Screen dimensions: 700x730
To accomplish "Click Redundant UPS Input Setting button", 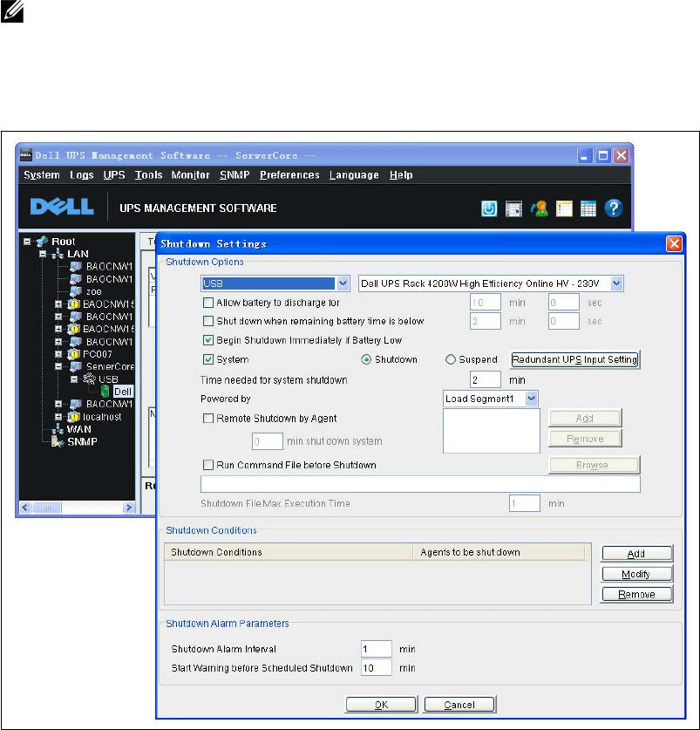I will (x=575, y=359).
